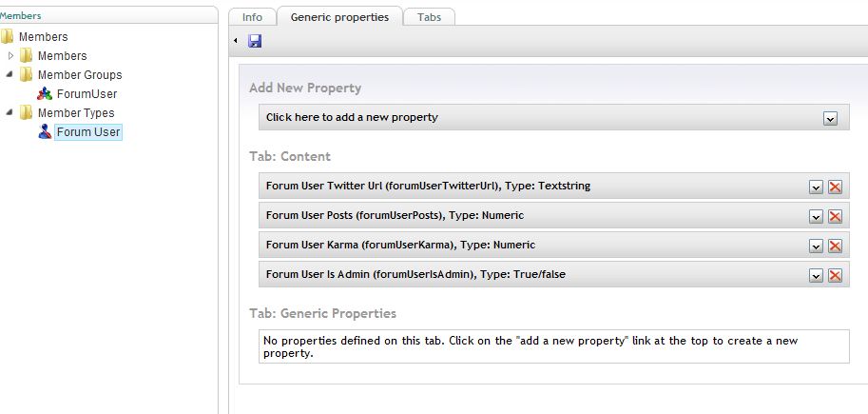Switch to the Info tab
The image size is (868, 414).
[x=252, y=17]
